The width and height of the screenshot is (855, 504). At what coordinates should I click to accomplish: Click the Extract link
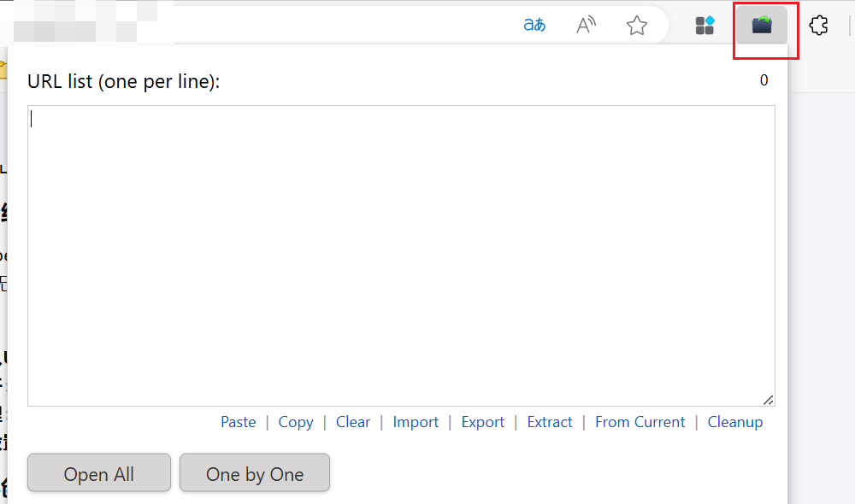click(x=550, y=422)
